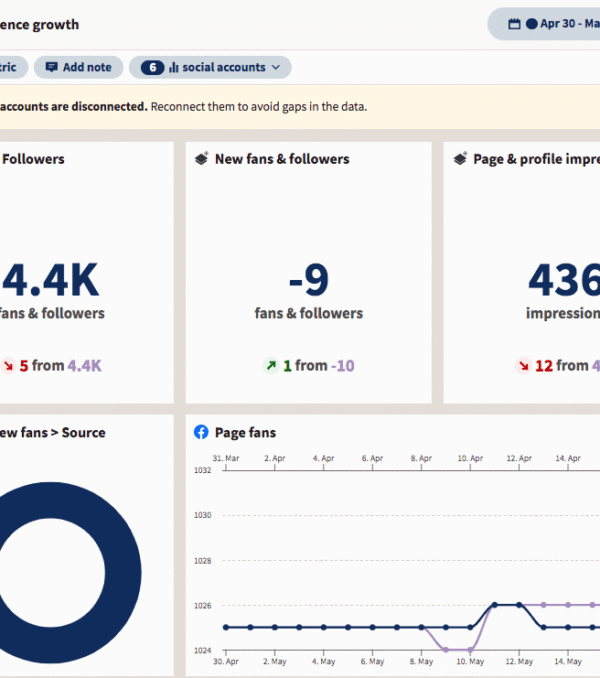Click the New fans & followers card title
Image resolution: width=600 pixels, height=678 pixels.
click(282, 159)
